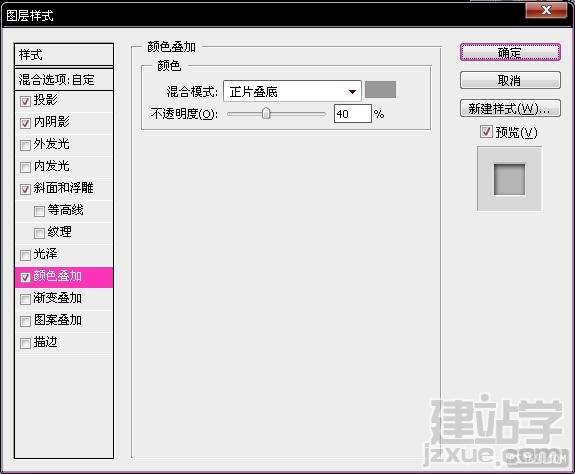Toggle the 投影 drop shadow checkbox
Viewport: 575px width, 474px height.
click(x=25, y=102)
